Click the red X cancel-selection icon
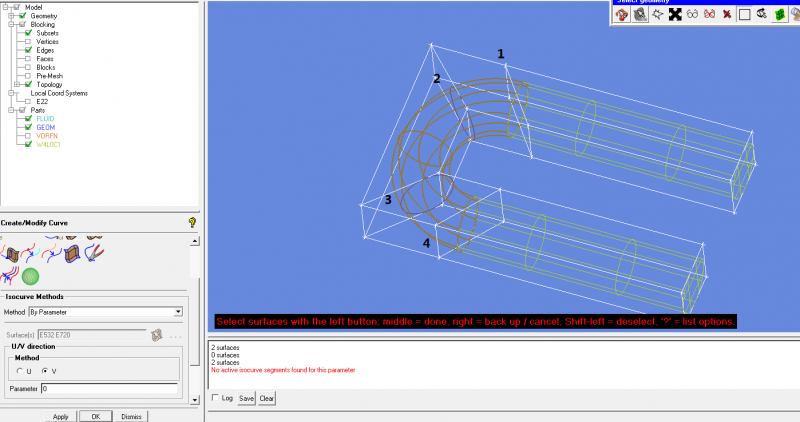 point(727,14)
